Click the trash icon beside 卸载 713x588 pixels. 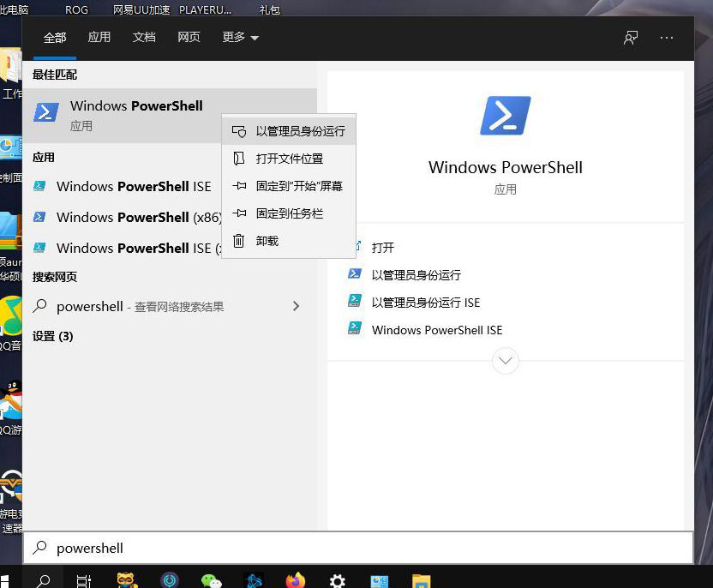pos(239,241)
